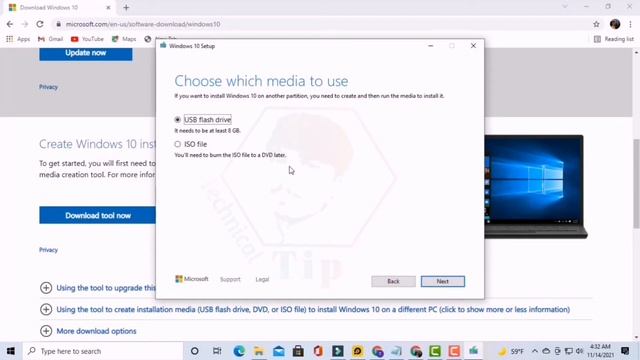Reload the current page
This screenshot has height=360, width=640.
tap(40, 24)
